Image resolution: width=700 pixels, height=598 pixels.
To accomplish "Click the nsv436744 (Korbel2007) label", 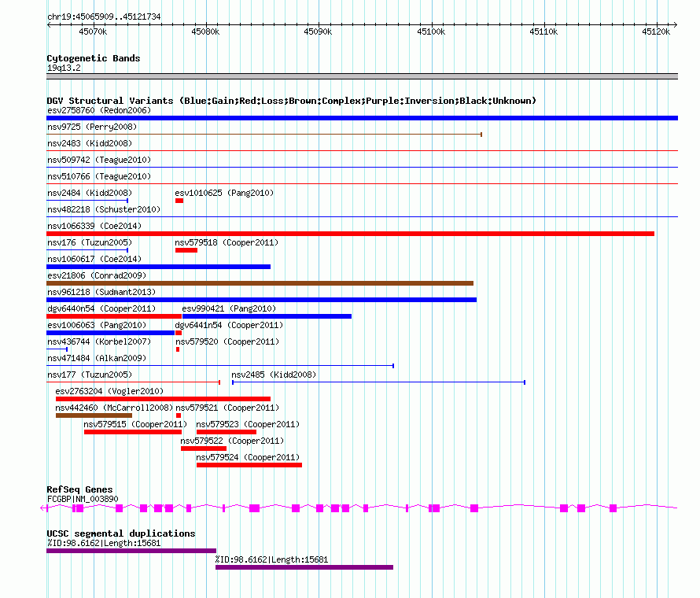I will tap(99, 341).
